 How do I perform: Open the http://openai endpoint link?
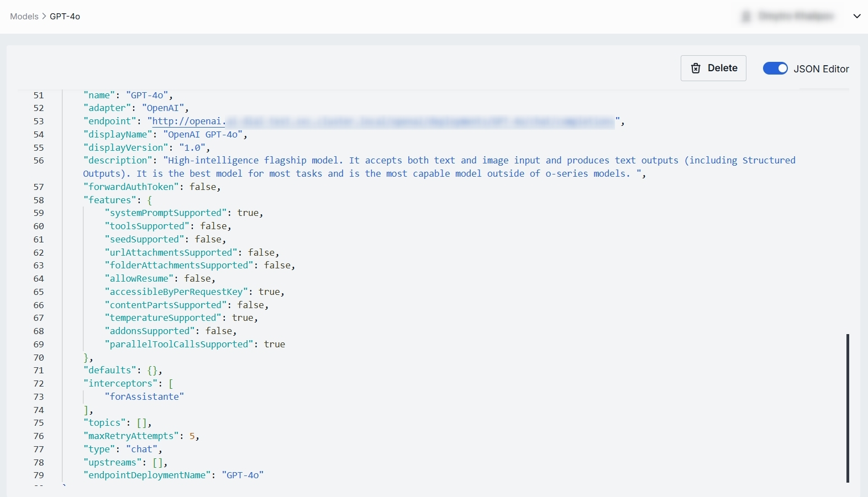[188, 121]
